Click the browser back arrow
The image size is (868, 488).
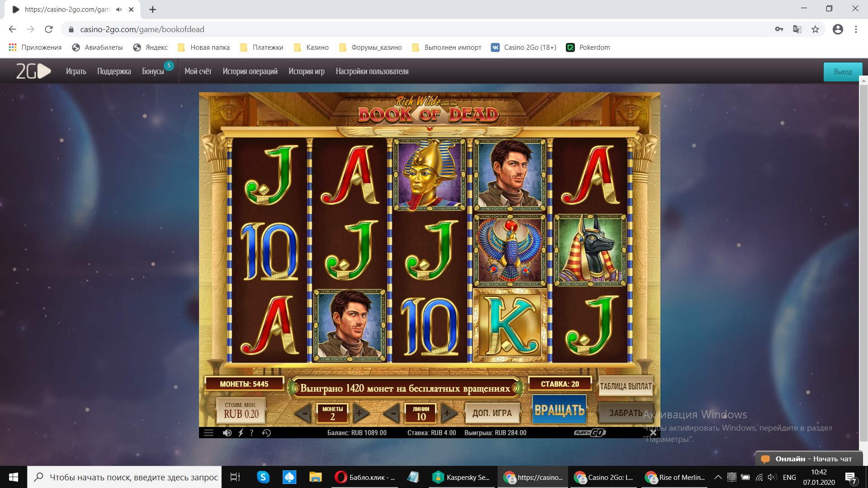[x=12, y=29]
